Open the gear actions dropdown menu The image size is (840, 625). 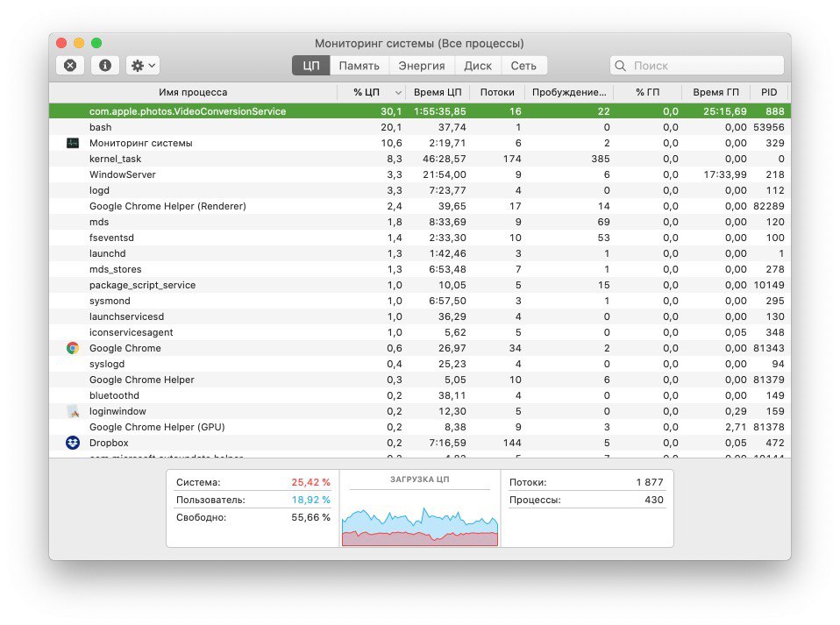[x=143, y=66]
